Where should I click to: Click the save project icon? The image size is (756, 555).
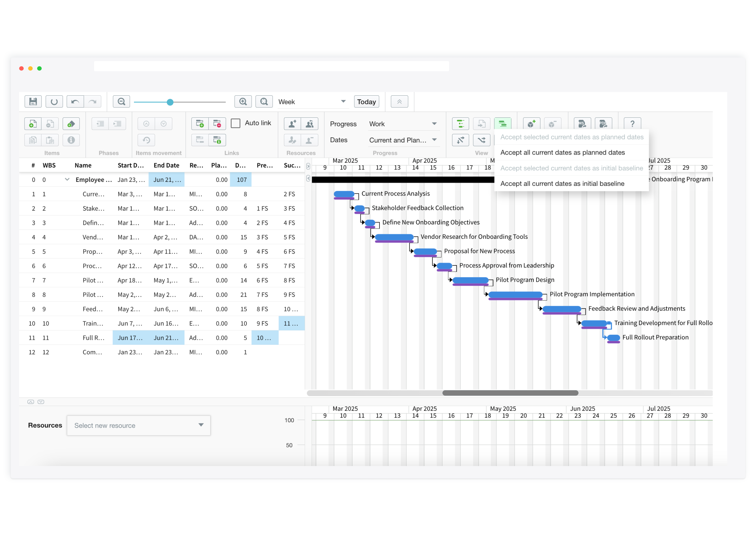(33, 101)
